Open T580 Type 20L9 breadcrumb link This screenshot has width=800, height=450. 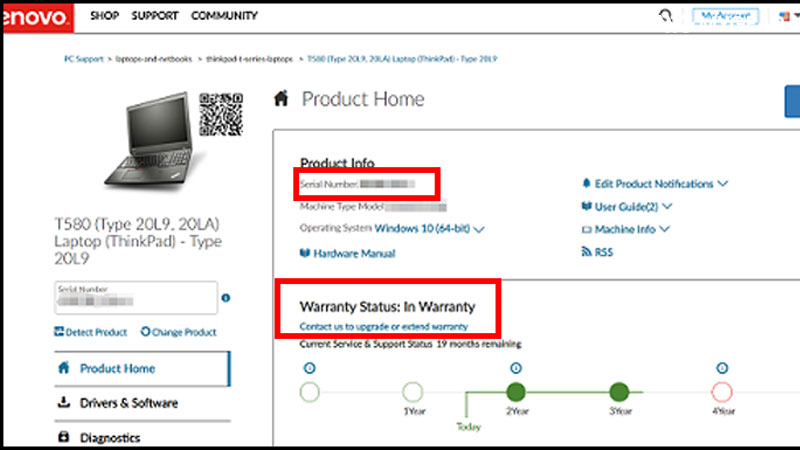click(x=402, y=59)
